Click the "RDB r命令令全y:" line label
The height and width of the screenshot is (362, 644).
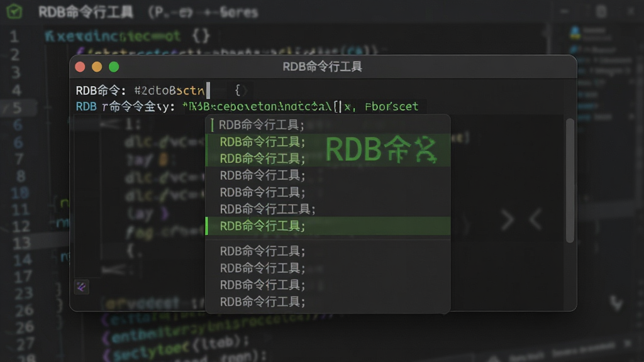[125, 107]
